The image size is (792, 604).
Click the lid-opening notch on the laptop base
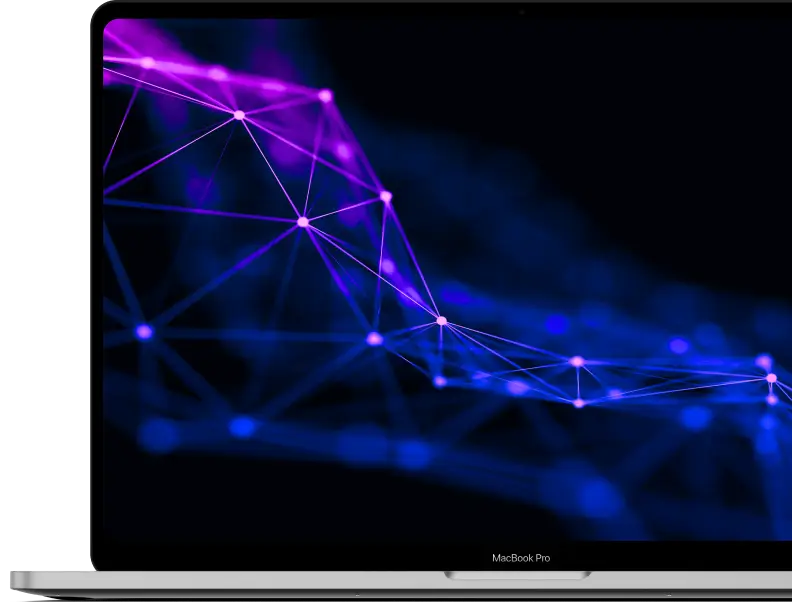(517, 575)
